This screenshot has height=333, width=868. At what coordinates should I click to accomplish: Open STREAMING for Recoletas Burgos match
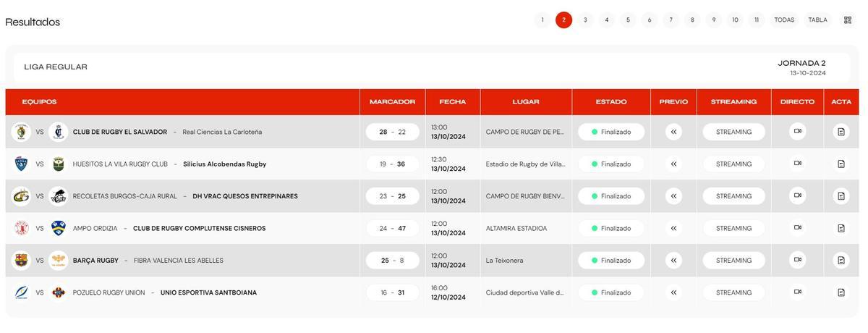click(x=733, y=196)
